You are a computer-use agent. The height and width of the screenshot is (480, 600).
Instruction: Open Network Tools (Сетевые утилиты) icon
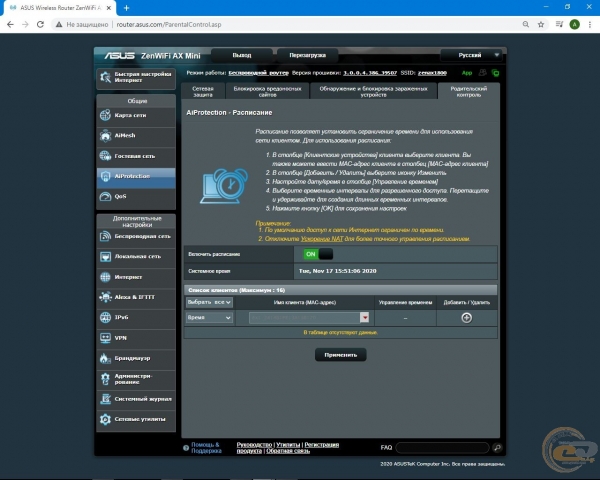[105, 419]
